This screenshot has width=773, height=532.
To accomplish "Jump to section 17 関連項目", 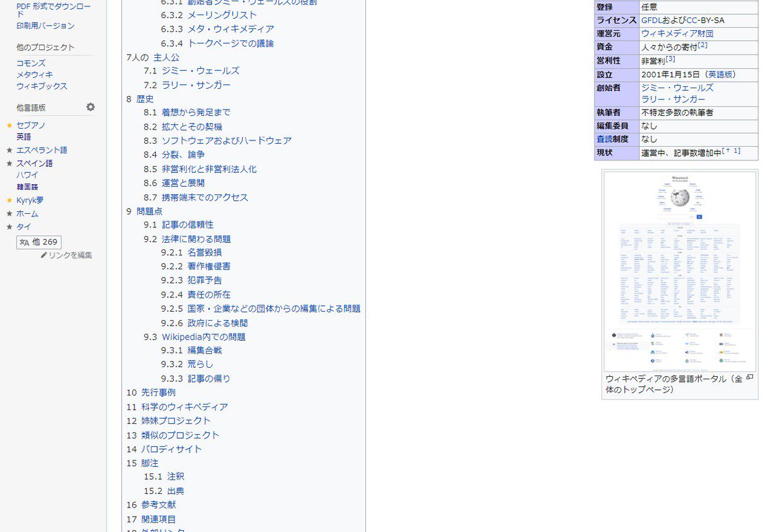I will 151,519.
